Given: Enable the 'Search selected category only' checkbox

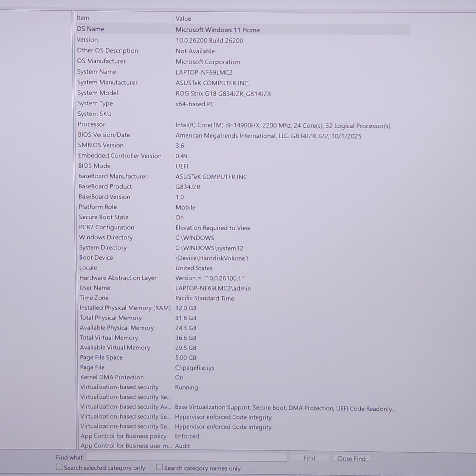Looking at the screenshot, I should pos(59,467).
